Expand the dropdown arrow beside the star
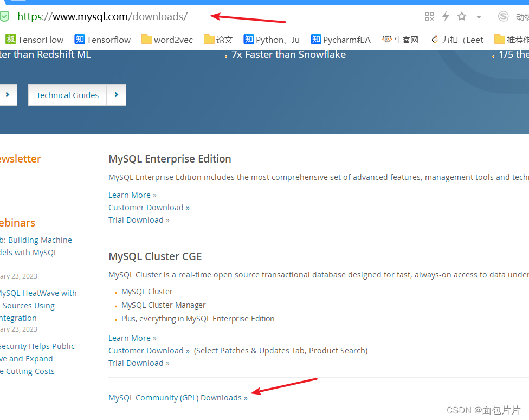Screen dimensions: 529x420 (x=479, y=17)
